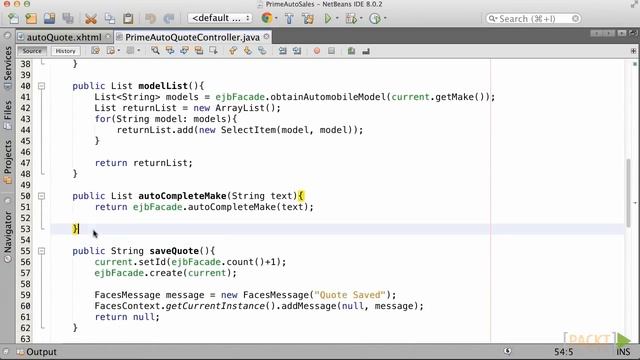Click Previous Bookmark icon

233,51
